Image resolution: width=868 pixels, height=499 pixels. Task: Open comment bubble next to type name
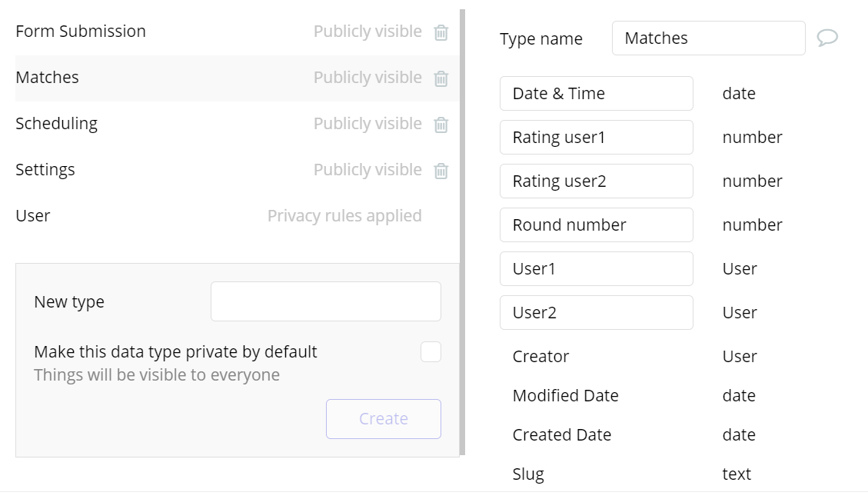[827, 38]
